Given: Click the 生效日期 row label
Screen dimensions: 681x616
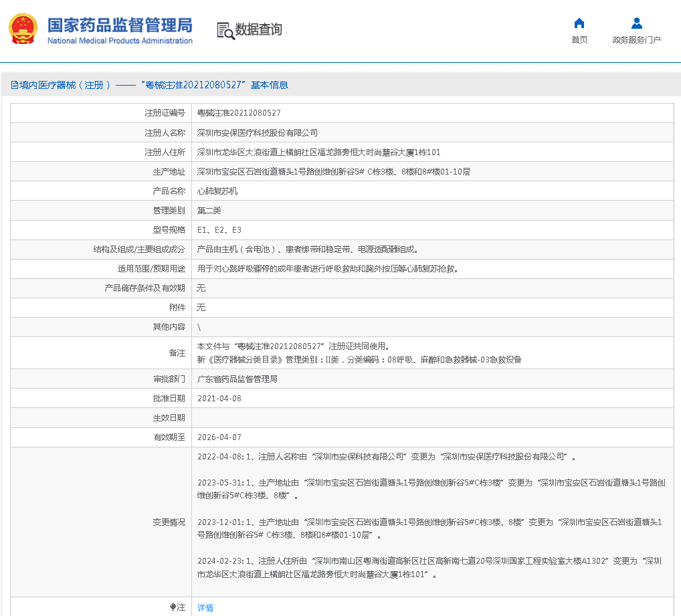Looking at the screenshot, I should (169, 418).
